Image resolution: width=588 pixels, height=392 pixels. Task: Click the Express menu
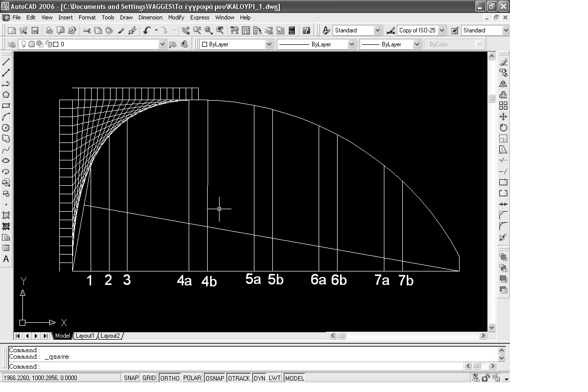[200, 17]
